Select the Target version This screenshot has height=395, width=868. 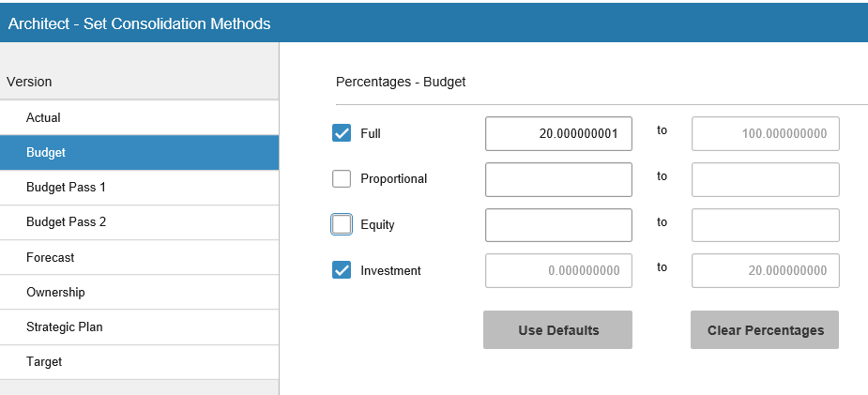coord(139,362)
